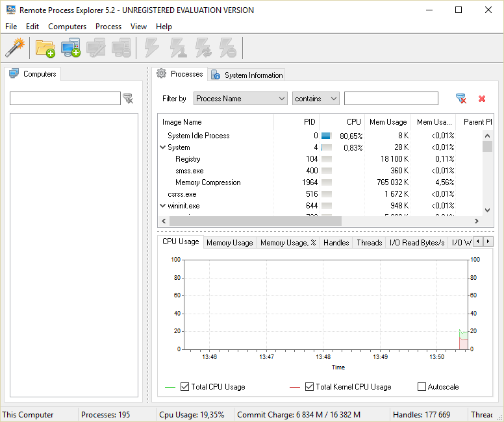Select the smss.exe process row
Screen dimensions: 504x422
click(x=320, y=171)
